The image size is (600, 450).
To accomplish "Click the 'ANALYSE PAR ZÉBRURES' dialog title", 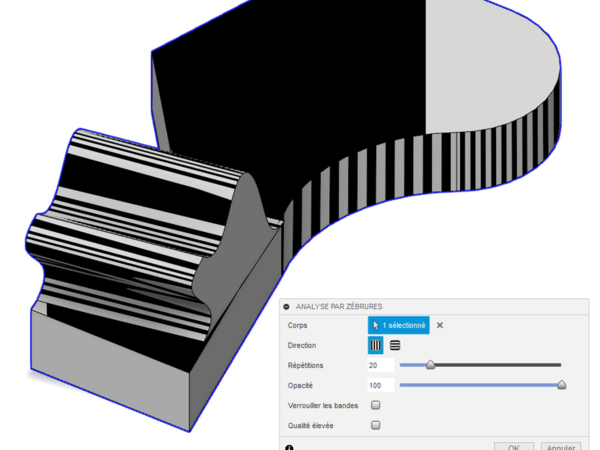I will click(x=339, y=306).
